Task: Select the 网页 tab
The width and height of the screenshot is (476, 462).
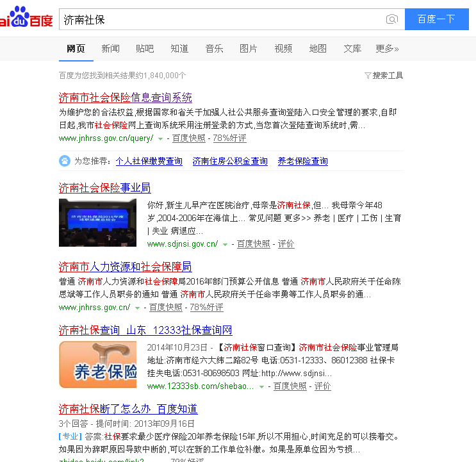Action: coord(76,49)
